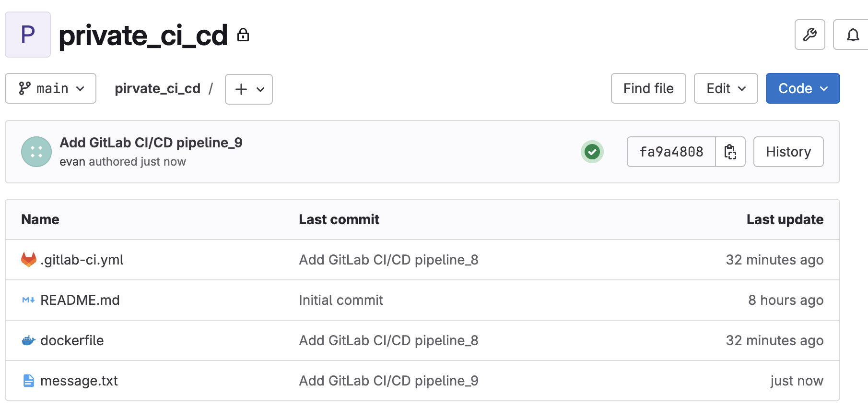Open the Edit dropdown menu

point(726,88)
